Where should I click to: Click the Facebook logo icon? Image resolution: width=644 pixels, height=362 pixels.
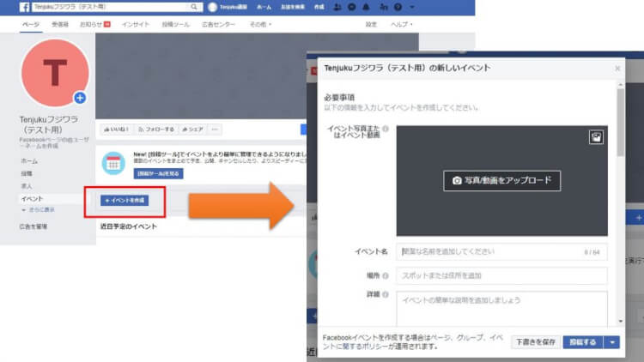pos(24,7)
